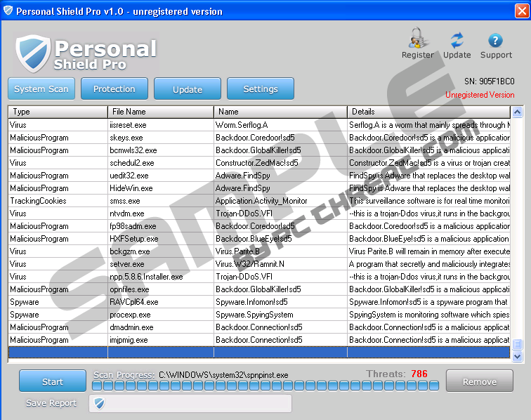Viewport: 531px width, 420px height.
Task: Select bcmwls32.exe in the list
Action: click(x=259, y=150)
